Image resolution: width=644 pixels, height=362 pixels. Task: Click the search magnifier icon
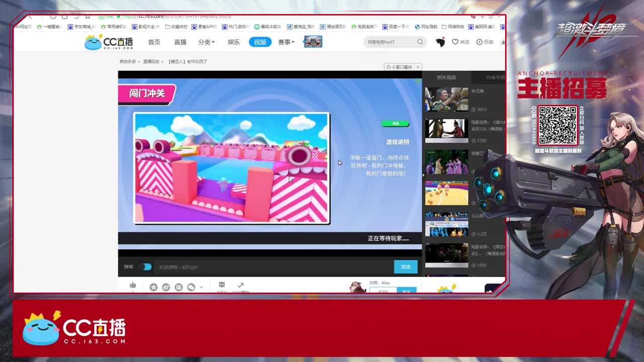(x=420, y=42)
